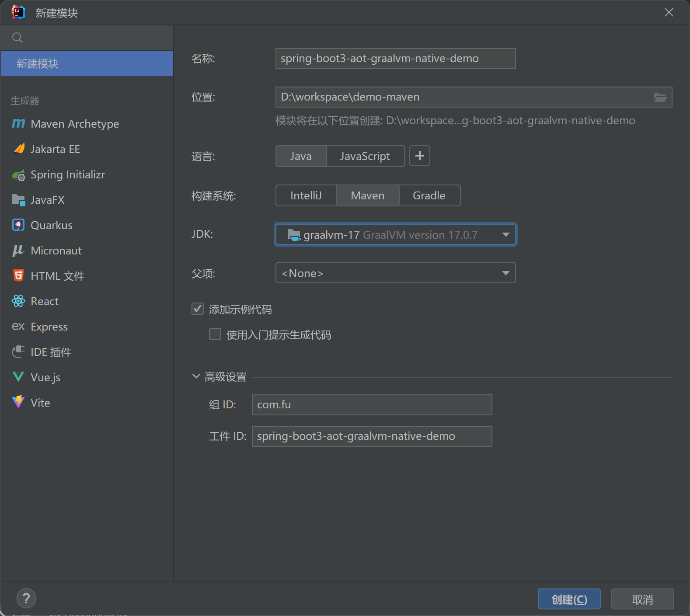Select Micronaut generator entry
690x616 pixels.
pyautogui.click(x=87, y=251)
